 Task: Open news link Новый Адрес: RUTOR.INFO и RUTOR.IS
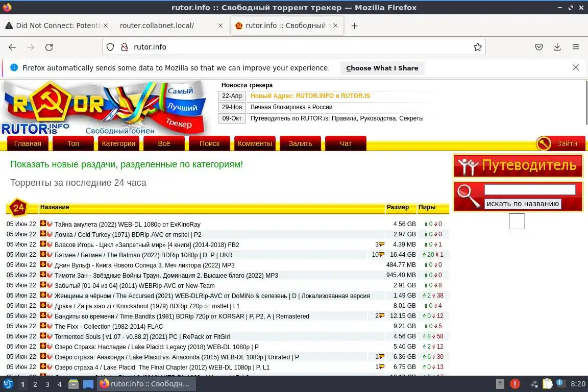point(310,95)
